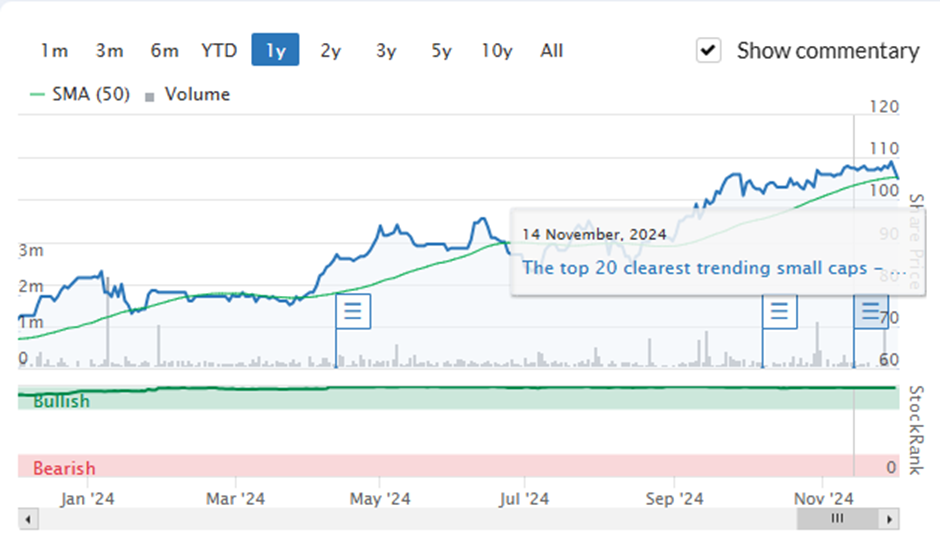Screen dimensions: 940x545
Task: Click the StockRank axis title
Action: 915,430
